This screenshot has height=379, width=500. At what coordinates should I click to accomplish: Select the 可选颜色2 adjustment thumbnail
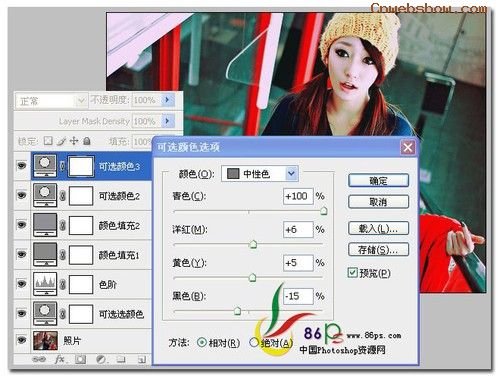click(x=45, y=195)
